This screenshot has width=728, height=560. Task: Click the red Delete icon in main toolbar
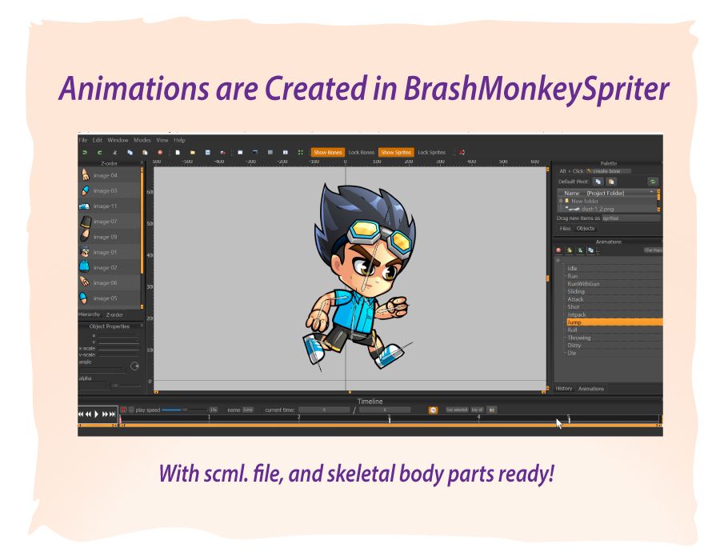click(x=160, y=152)
